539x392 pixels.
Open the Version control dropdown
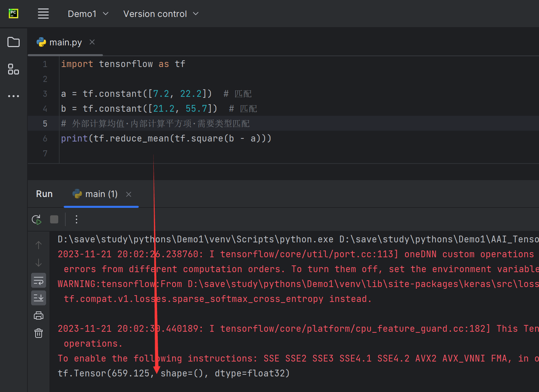click(x=161, y=14)
